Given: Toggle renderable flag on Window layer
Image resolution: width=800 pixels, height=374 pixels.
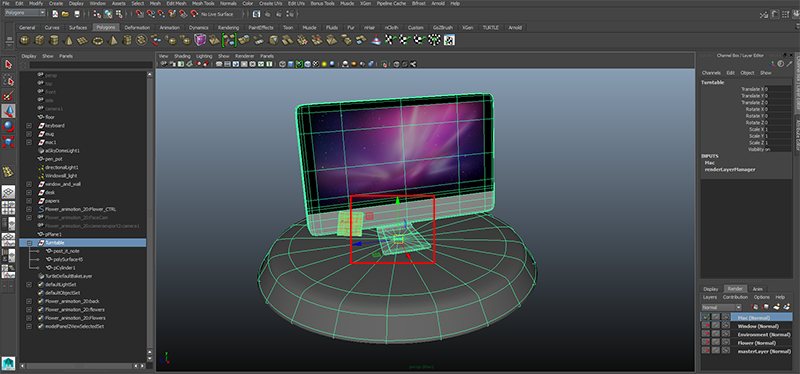Looking at the screenshot, I should pyautogui.click(x=706, y=326).
